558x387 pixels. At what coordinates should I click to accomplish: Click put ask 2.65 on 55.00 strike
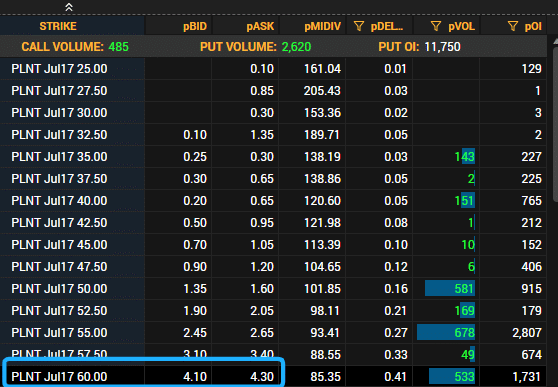(x=262, y=333)
